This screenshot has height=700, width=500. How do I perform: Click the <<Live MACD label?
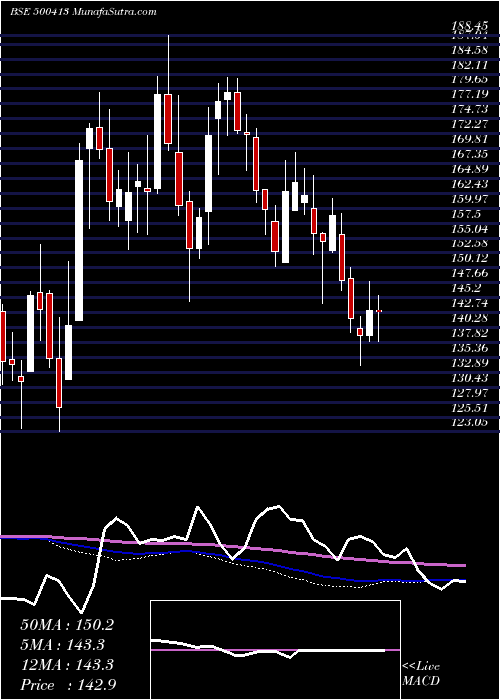(421, 674)
